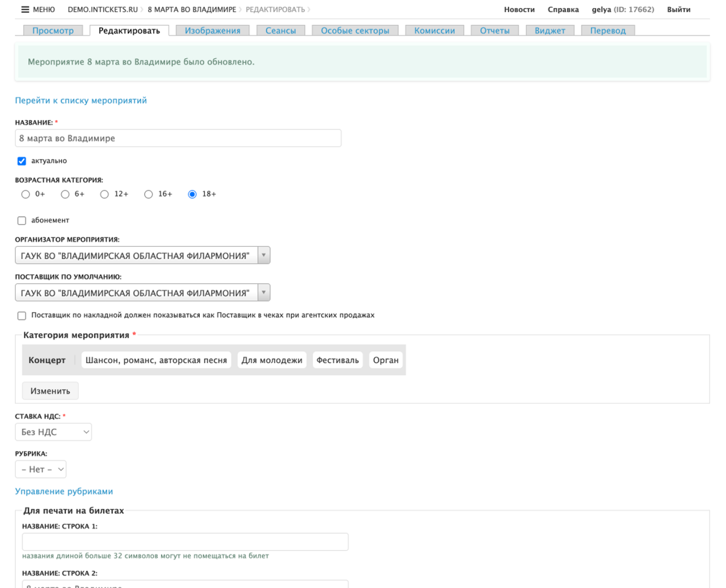Open the default supplier dropdown arrow
The image size is (726, 588).
tap(264, 293)
